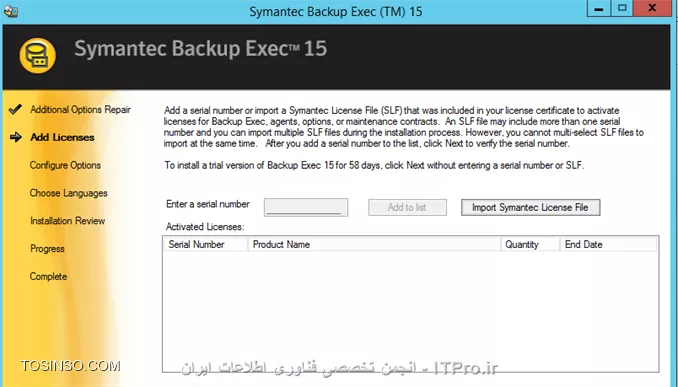Click the Enter a serial number label

208,204
